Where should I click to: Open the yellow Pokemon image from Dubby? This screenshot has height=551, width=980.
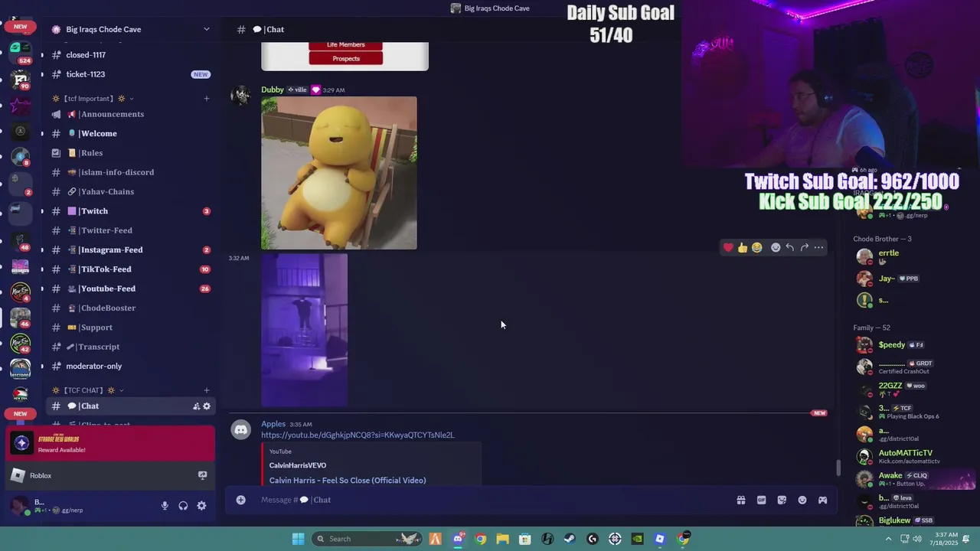[x=339, y=173]
